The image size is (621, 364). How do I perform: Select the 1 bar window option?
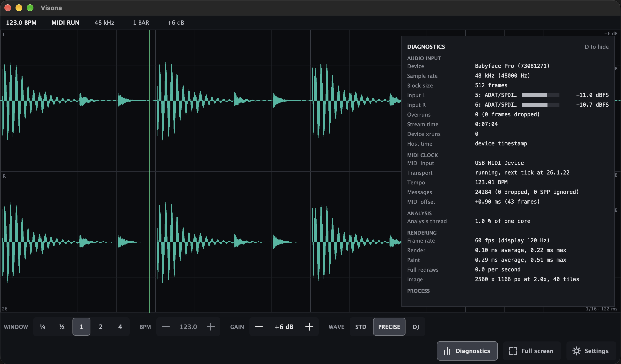(x=81, y=327)
